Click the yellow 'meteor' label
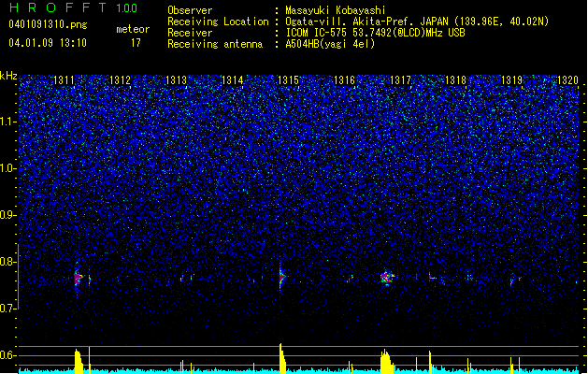The width and height of the screenshot is (588, 374). tap(133, 29)
